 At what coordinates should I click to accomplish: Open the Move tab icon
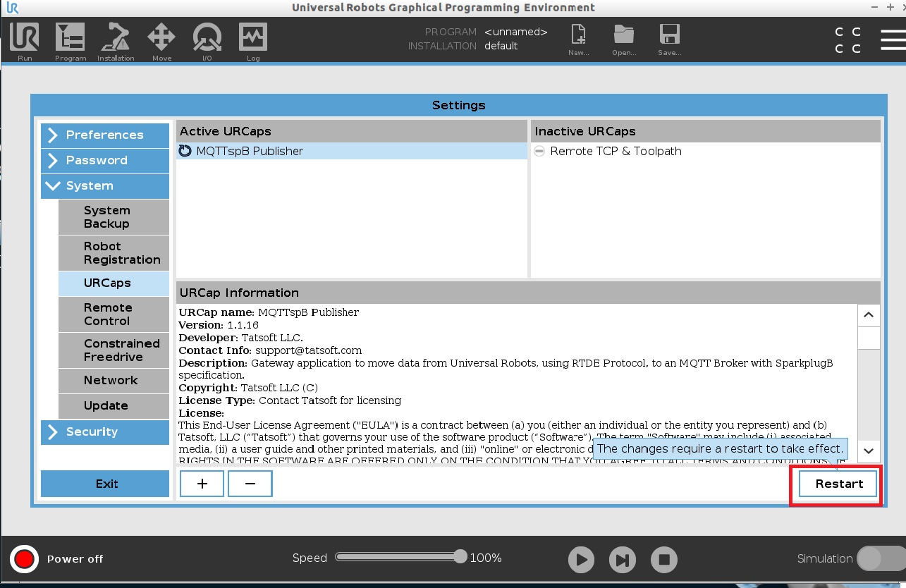(x=161, y=42)
